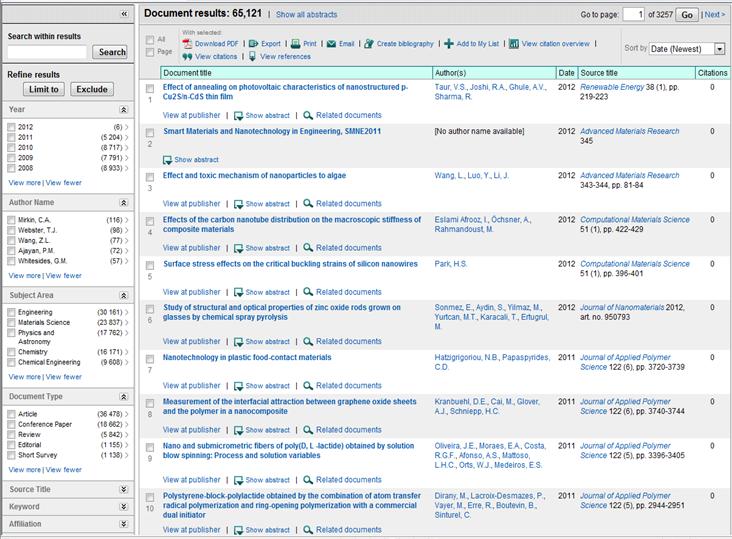The width and height of the screenshot is (732, 539).
Task: Tick the Engineering subject area checkbox
Action: tap(12, 312)
